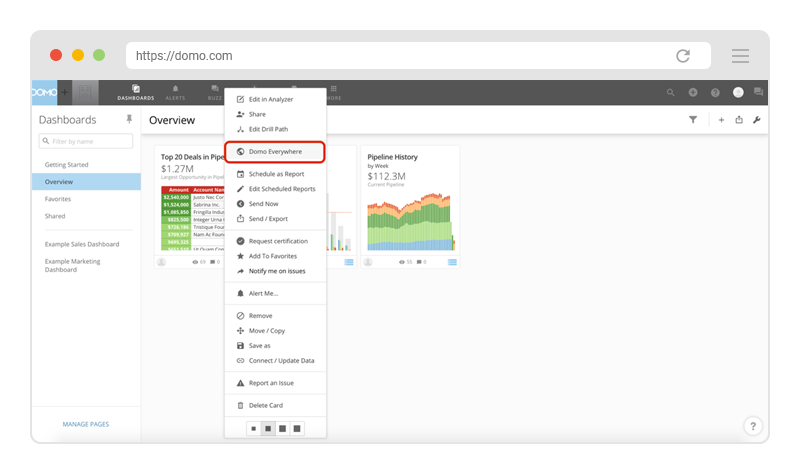Image resolution: width=800 pixels, height=474 pixels.
Task: Toggle Add To Favorites for this card
Action: pyautogui.click(x=272, y=256)
